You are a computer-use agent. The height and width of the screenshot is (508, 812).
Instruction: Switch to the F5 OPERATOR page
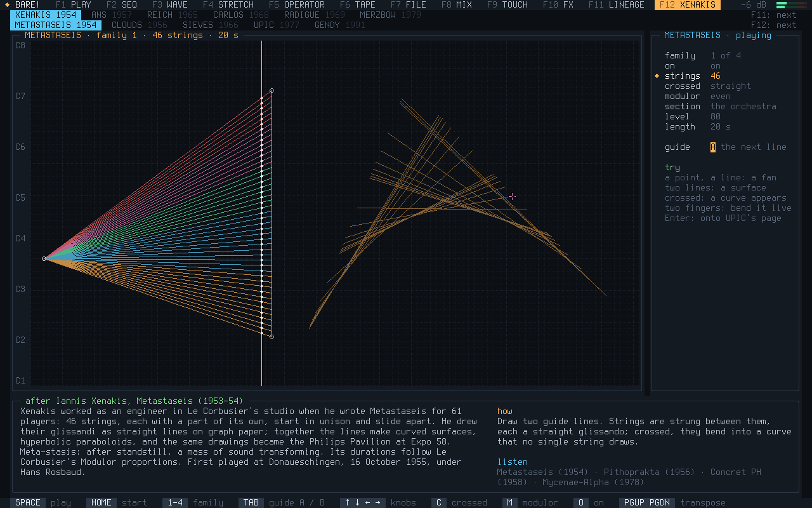click(296, 4)
